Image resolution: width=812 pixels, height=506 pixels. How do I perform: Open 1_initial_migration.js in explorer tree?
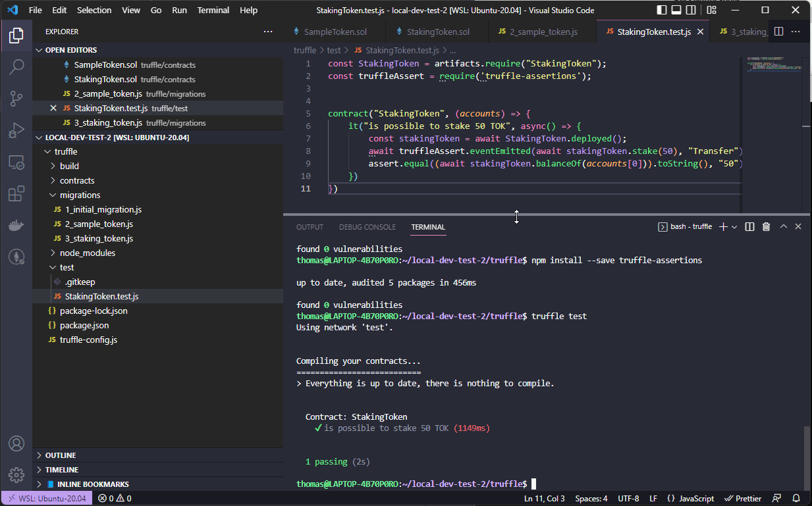(158, 209)
